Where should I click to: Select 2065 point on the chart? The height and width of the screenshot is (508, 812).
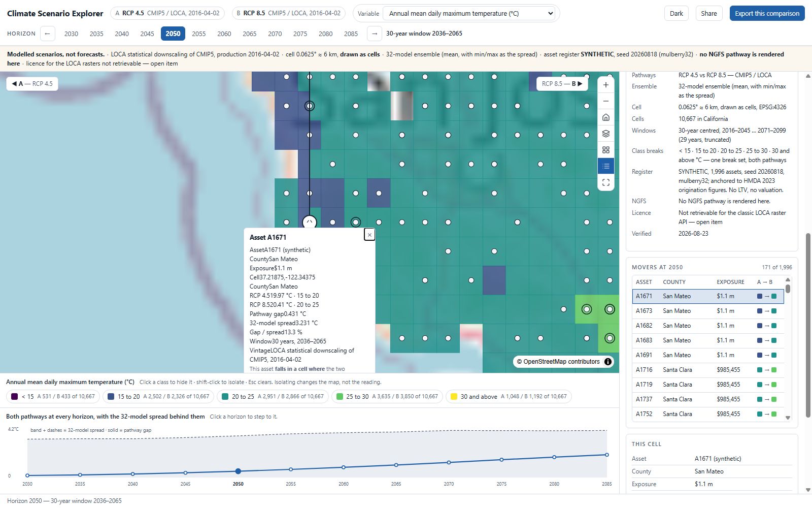pyautogui.click(x=396, y=465)
